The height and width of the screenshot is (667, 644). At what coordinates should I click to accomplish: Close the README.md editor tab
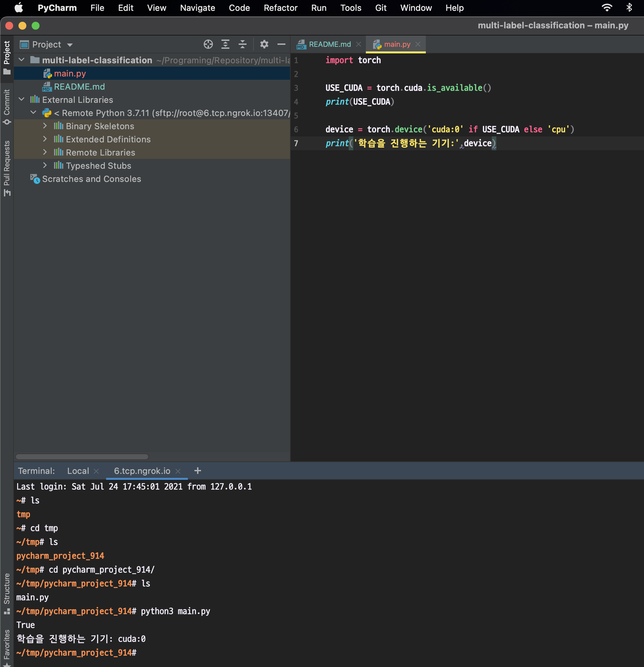coord(359,44)
